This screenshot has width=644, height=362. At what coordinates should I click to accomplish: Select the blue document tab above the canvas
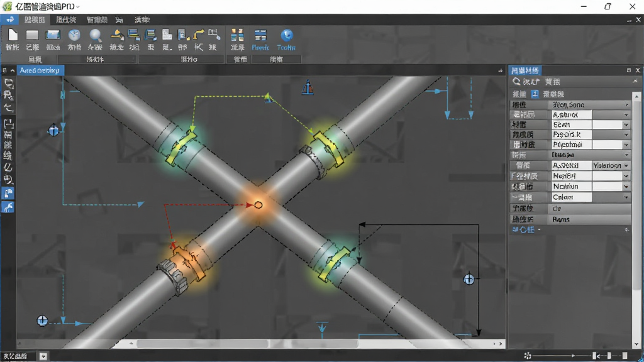tap(40, 70)
